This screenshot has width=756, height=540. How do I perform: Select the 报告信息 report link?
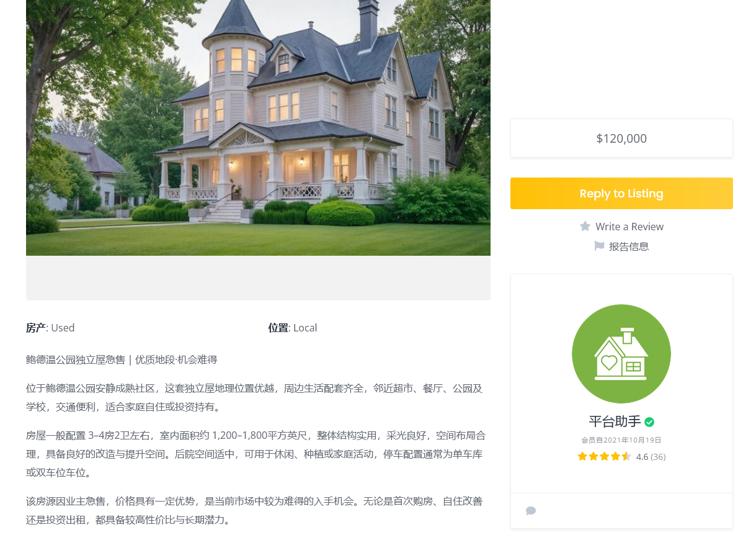pos(629,246)
